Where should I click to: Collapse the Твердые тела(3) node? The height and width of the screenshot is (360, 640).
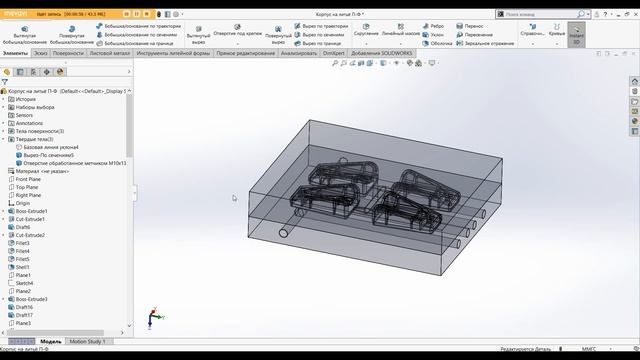pos(4,139)
